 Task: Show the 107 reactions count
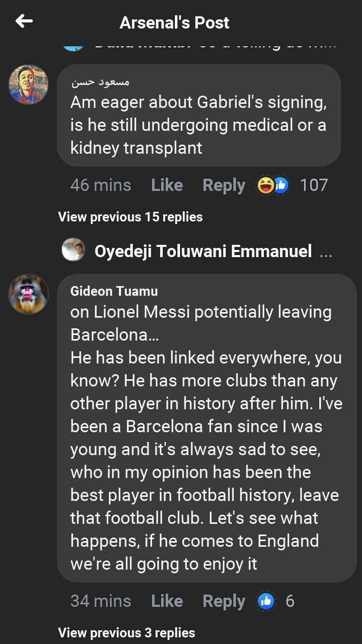tap(314, 185)
